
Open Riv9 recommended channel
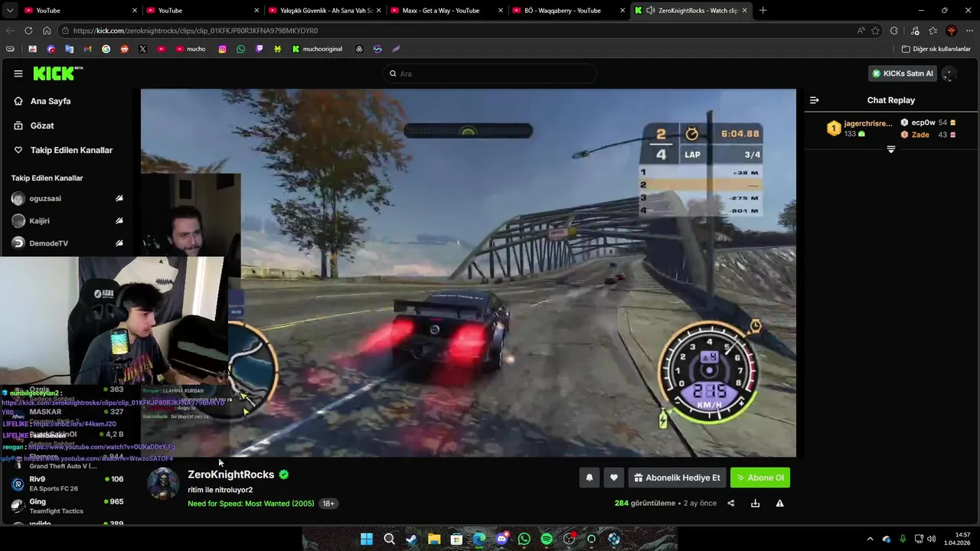pos(67,484)
